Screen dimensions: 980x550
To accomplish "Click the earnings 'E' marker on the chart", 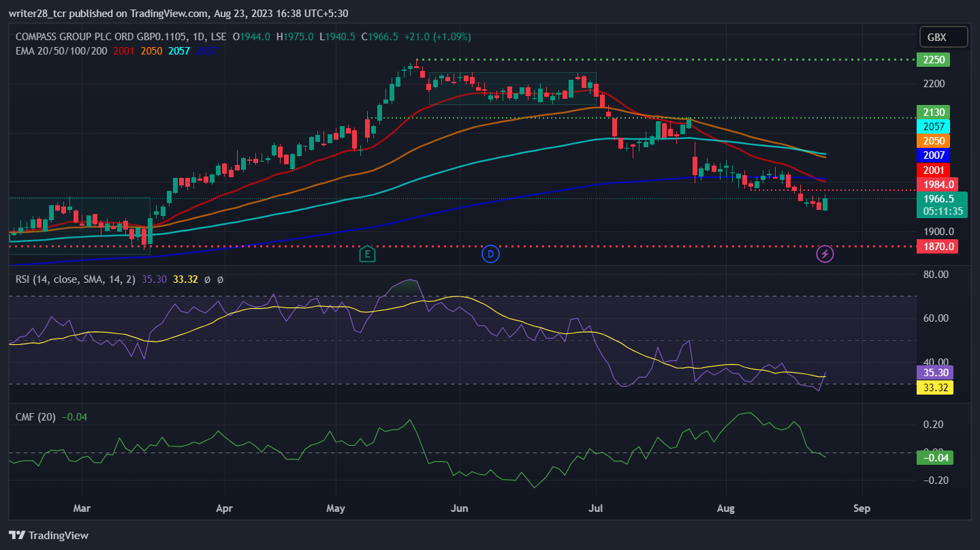I will pos(367,254).
